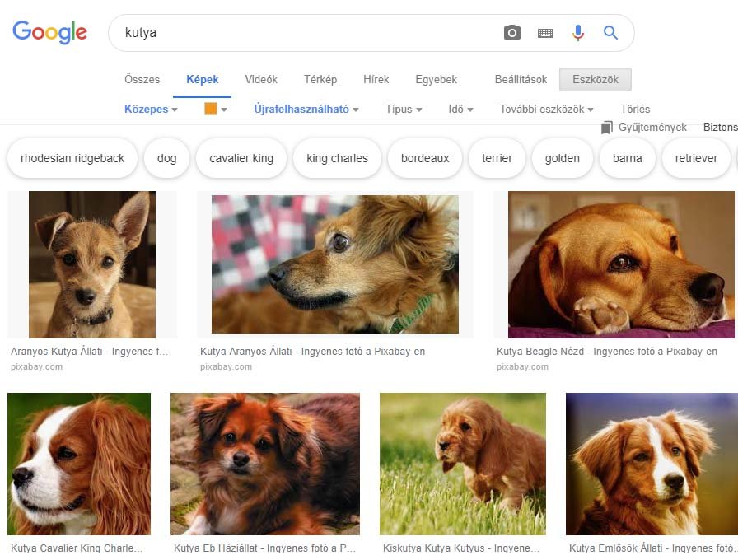
Task: Expand the Közepes size filter
Action: coord(150,108)
